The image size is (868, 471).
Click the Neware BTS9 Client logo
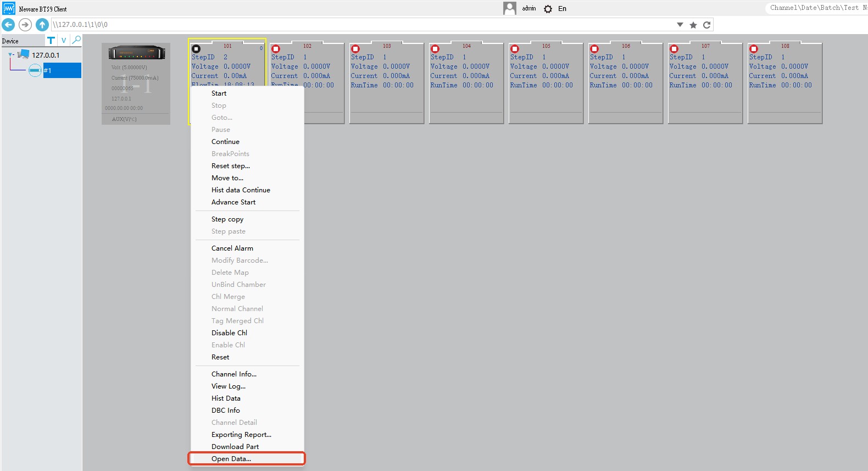pos(9,9)
